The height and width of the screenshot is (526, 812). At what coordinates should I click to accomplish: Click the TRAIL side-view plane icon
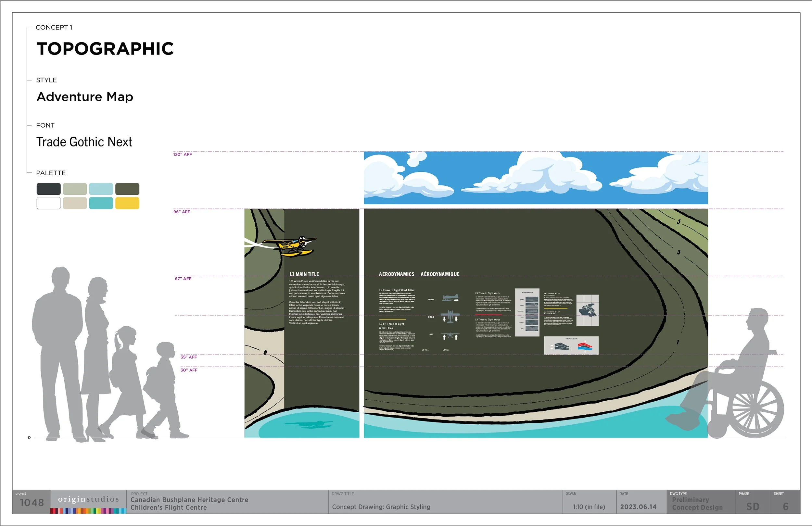[x=450, y=298]
